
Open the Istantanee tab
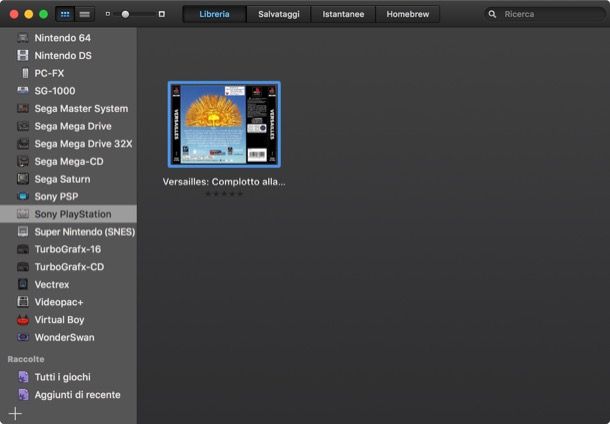tap(343, 14)
